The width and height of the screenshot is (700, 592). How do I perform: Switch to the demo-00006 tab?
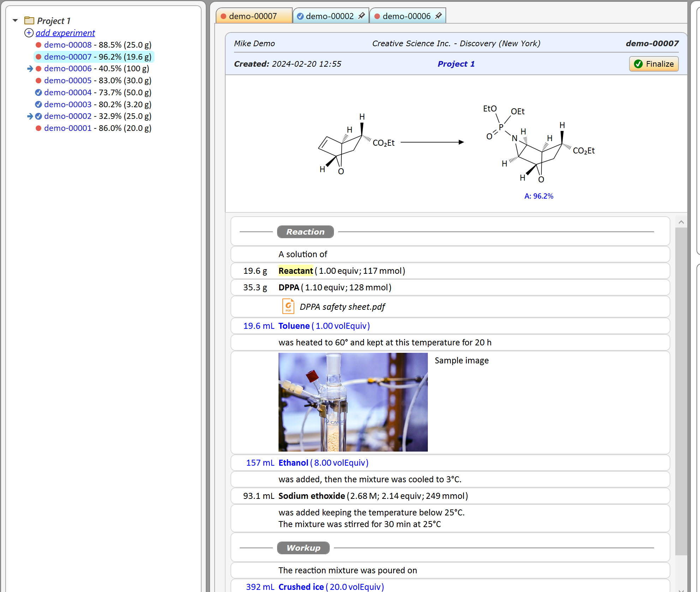pyautogui.click(x=406, y=16)
